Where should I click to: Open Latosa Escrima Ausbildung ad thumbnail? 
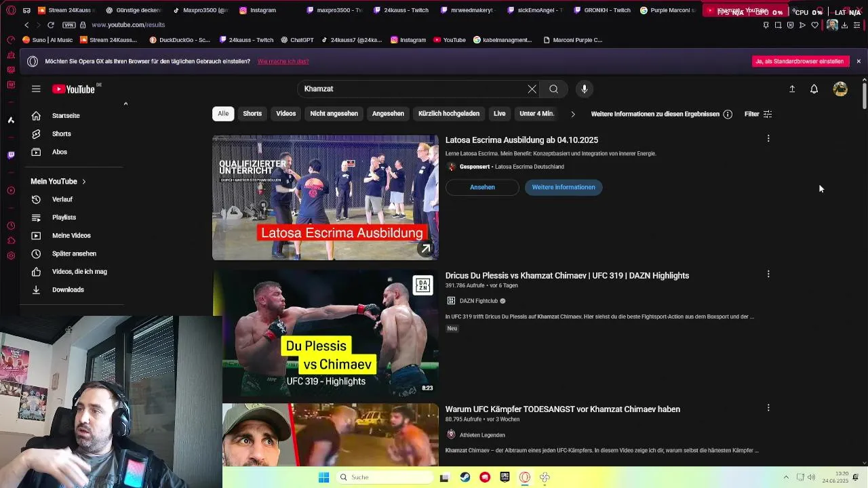pos(325,197)
